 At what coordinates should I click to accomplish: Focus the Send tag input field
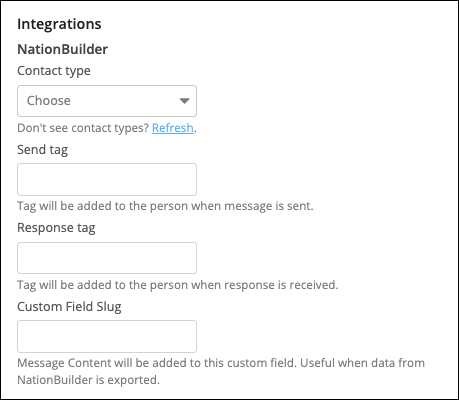coord(107,179)
